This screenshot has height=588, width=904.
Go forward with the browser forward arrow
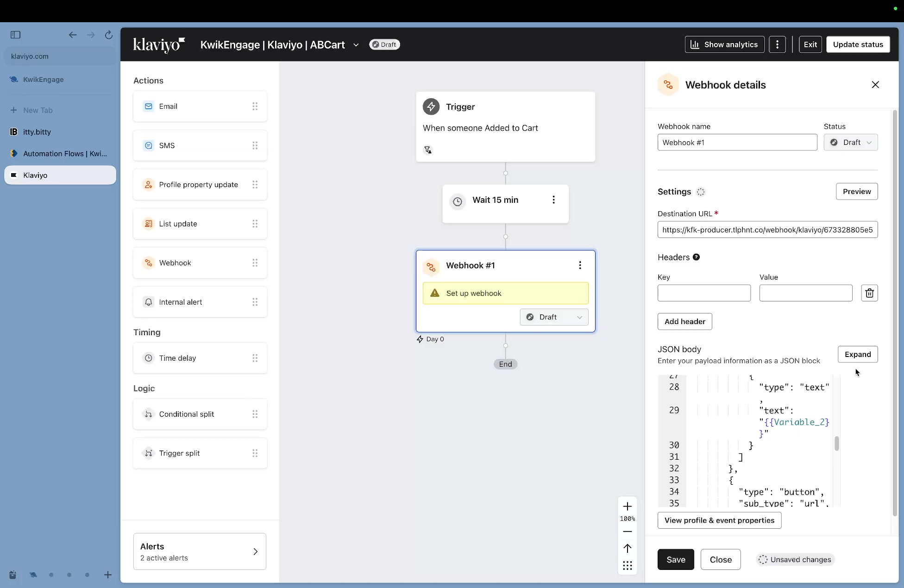click(91, 35)
